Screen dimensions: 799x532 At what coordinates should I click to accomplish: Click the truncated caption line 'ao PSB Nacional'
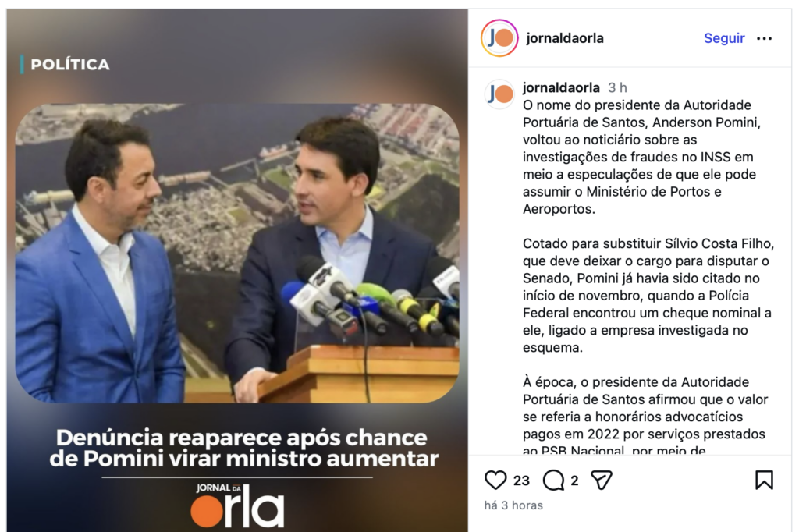(x=614, y=450)
